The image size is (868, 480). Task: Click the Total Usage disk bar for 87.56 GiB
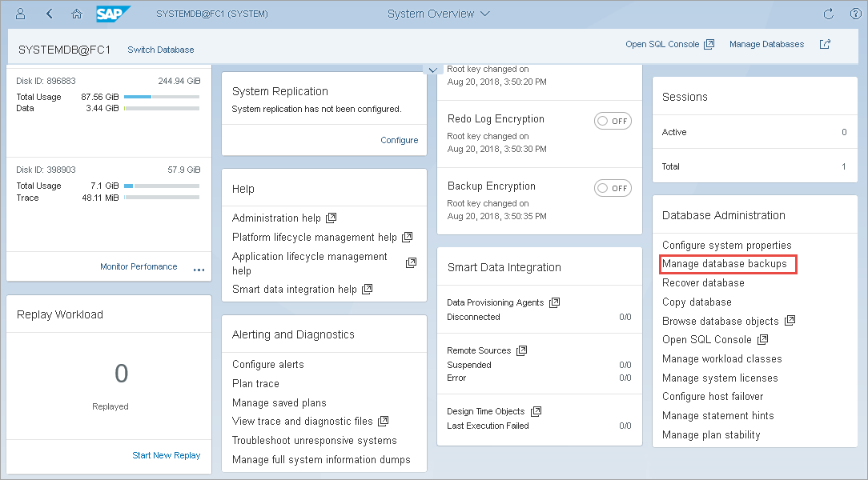pos(162,97)
